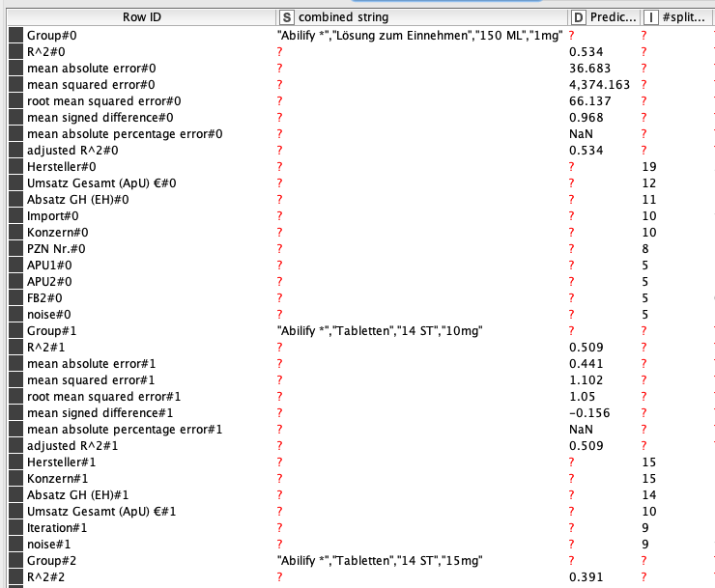
Task: Click the color square beside noise#0
Action: point(15,315)
